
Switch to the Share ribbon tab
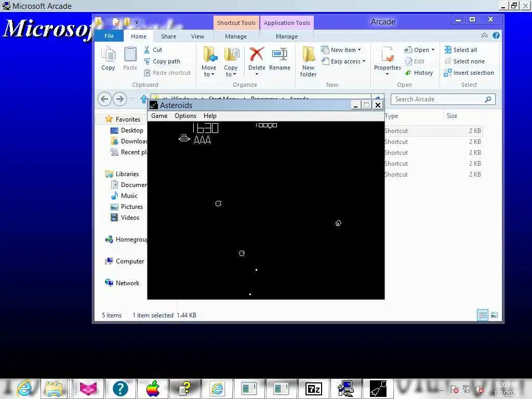(x=168, y=36)
